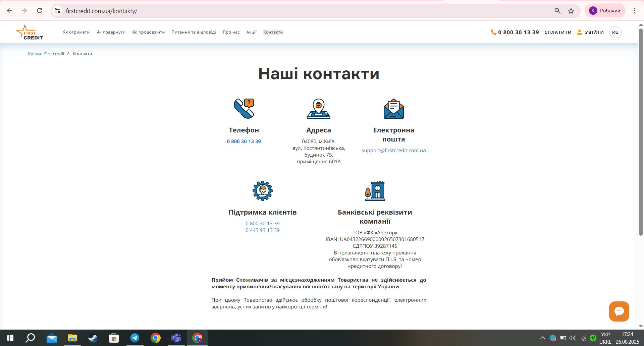Click the ТОВ «ФК «Абекор» text
This screenshot has width=644, height=346.
[x=375, y=233]
